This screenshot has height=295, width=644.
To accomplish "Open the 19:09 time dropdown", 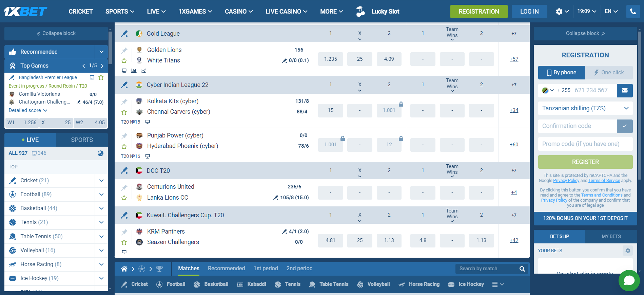I will point(587,11).
